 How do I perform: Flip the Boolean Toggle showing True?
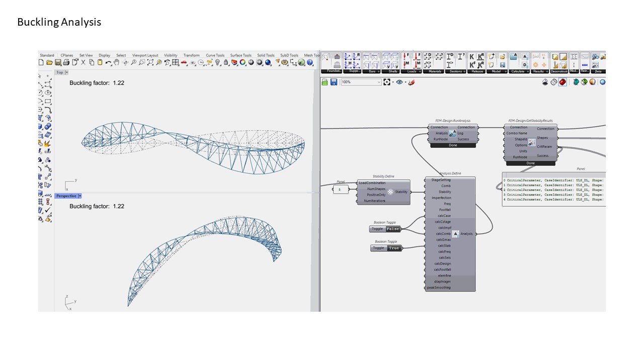(393, 248)
